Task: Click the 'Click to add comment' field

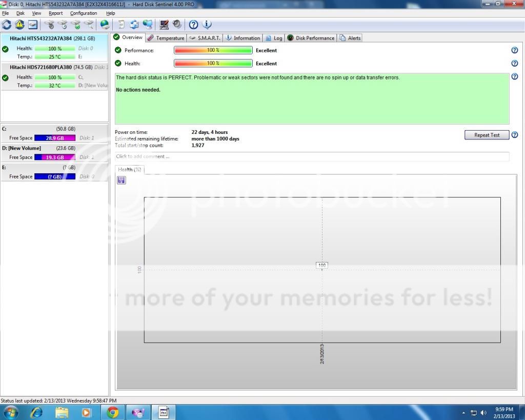Action: pos(312,156)
